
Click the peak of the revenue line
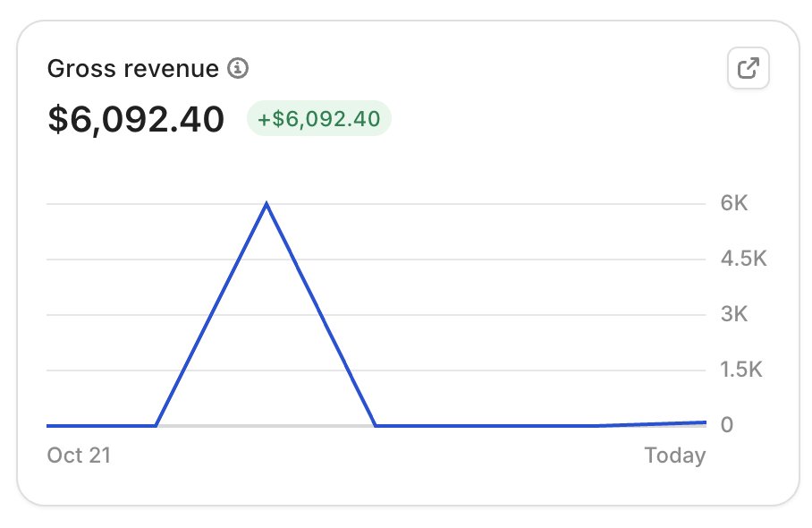pyautogui.click(x=266, y=205)
